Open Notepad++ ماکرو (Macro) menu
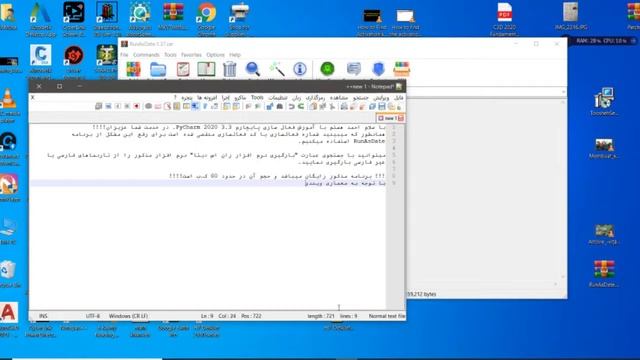 pyautogui.click(x=240, y=98)
